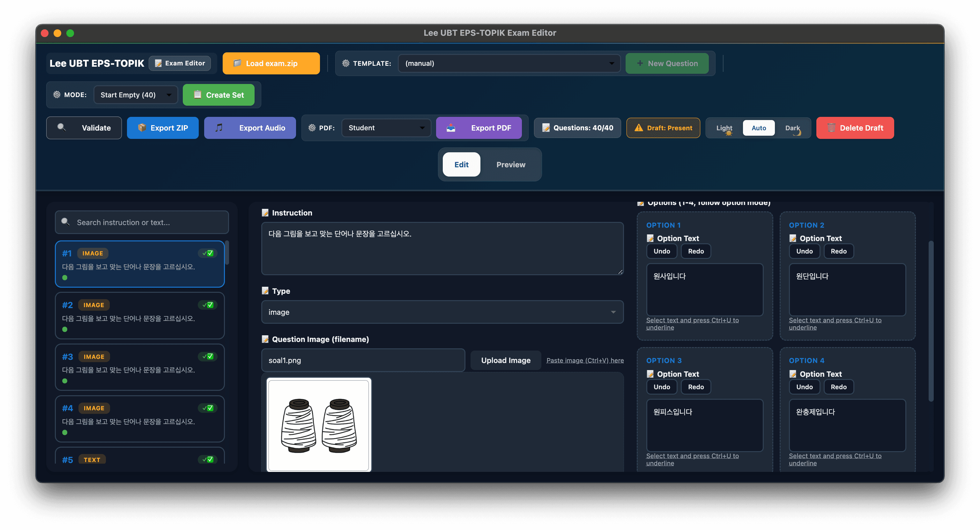The width and height of the screenshot is (980, 530).
Task: Open the Type dropdown showing image
Action: (x=442, y=312)
